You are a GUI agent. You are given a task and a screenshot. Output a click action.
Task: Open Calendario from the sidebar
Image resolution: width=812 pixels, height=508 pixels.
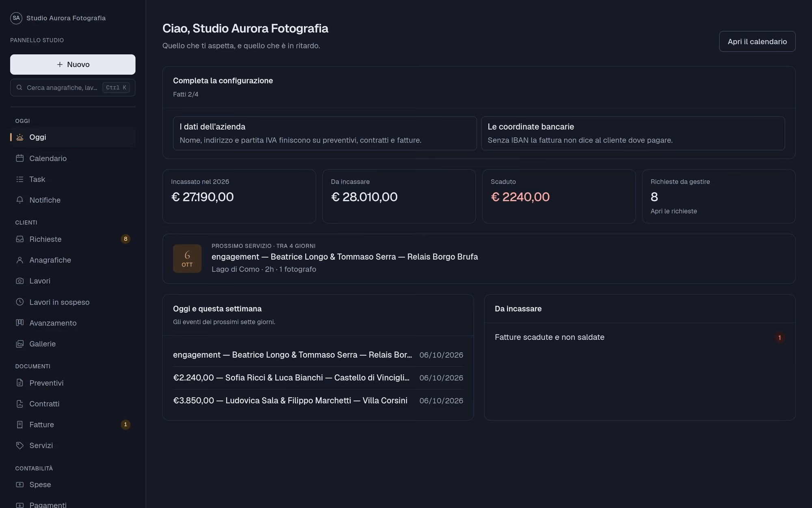coord(73,158)
